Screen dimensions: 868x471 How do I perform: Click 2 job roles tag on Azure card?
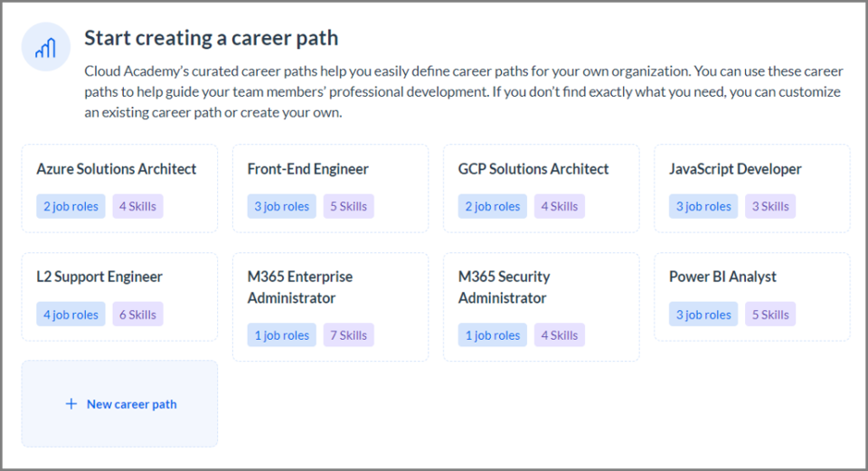coord(71,206)
